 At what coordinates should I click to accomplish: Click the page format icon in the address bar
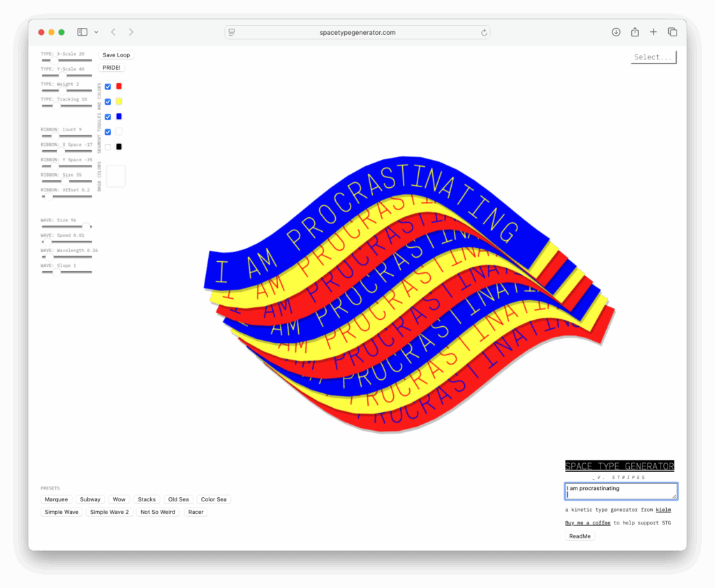point(232,32)
